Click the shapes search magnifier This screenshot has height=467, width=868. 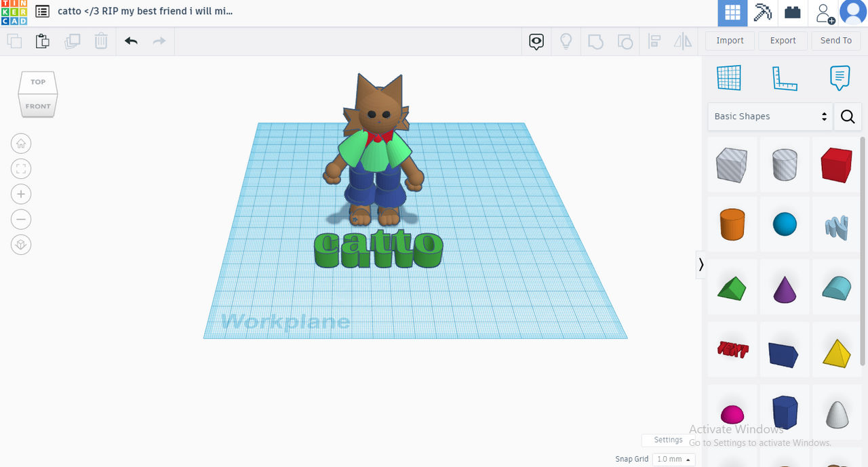(848, 117)
